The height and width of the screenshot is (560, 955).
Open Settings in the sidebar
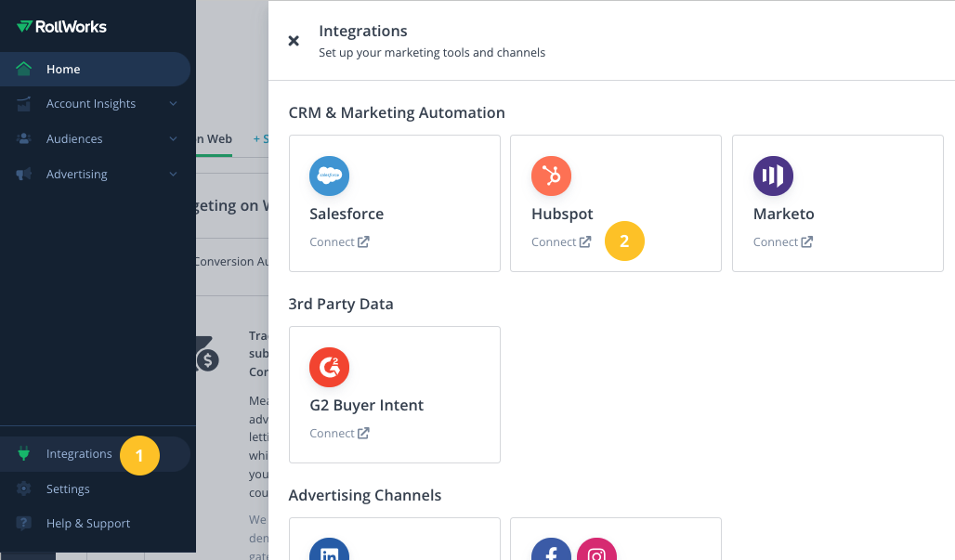pyautogui.click(x=95, y=488)
